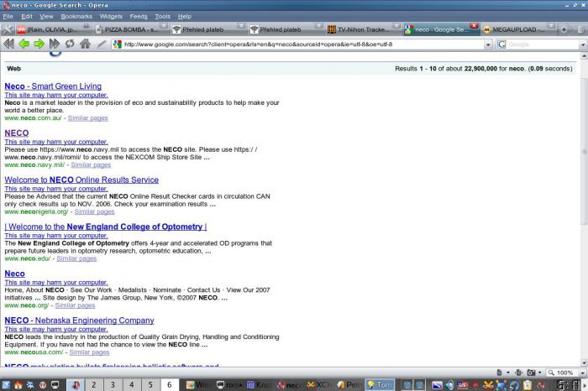Open the Feeds menu
Image resolution: width=588 pixels, height=391 pixels.
pyautogui.click(x=139, y=17)
